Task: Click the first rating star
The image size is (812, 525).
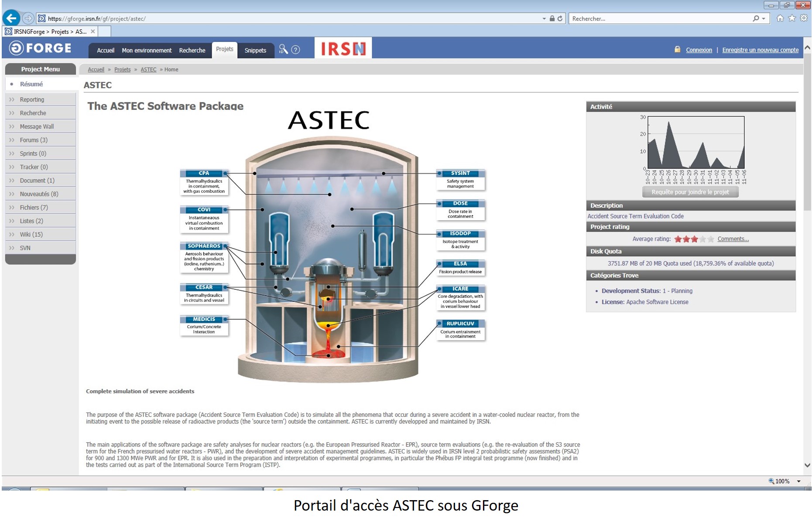Action: pos(678,239)
